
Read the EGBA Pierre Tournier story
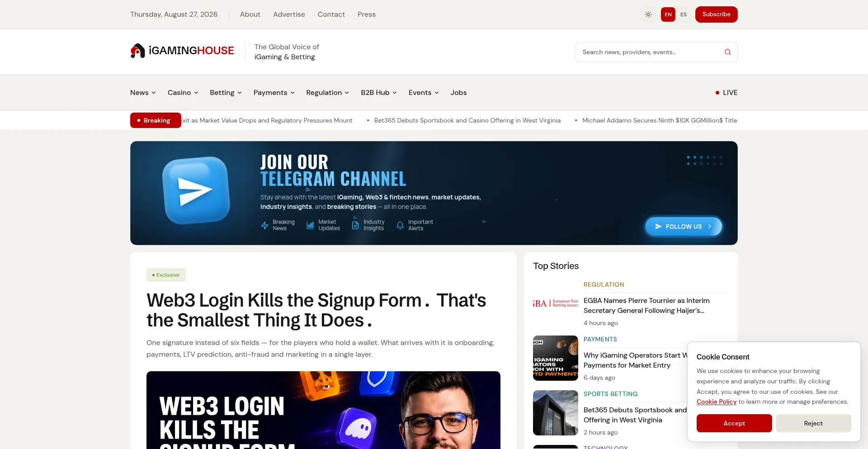click(x=647, y=306)
